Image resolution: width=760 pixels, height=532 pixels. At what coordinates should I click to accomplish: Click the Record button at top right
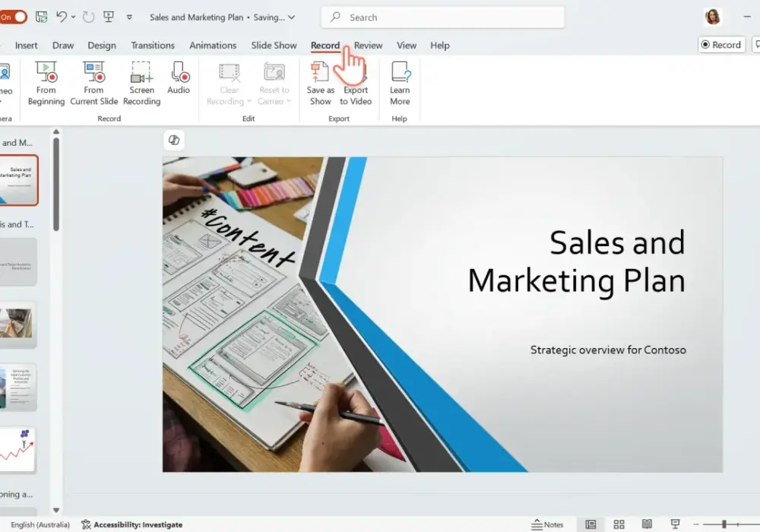[721, 45]
